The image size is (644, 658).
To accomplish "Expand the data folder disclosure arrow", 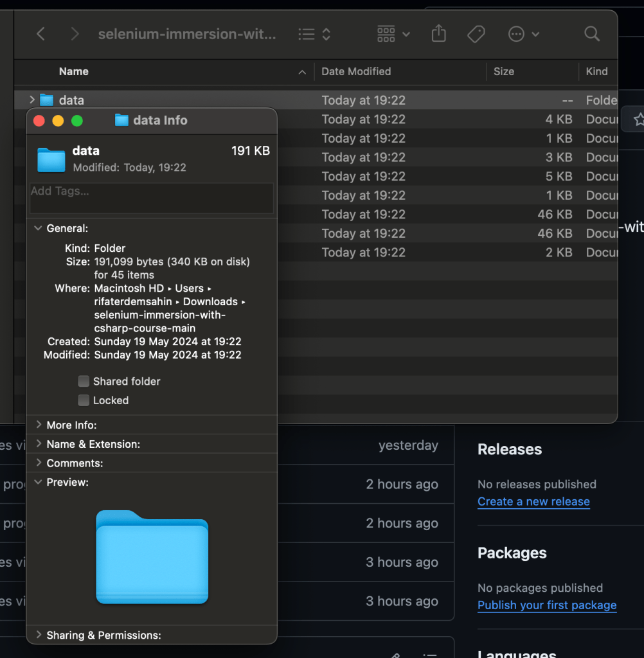I will (x=32, y=100).
